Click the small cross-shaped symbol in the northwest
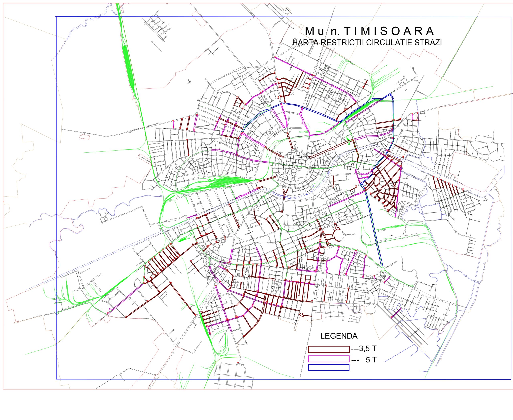Screen dimensions: 513x420 [190, 82]
